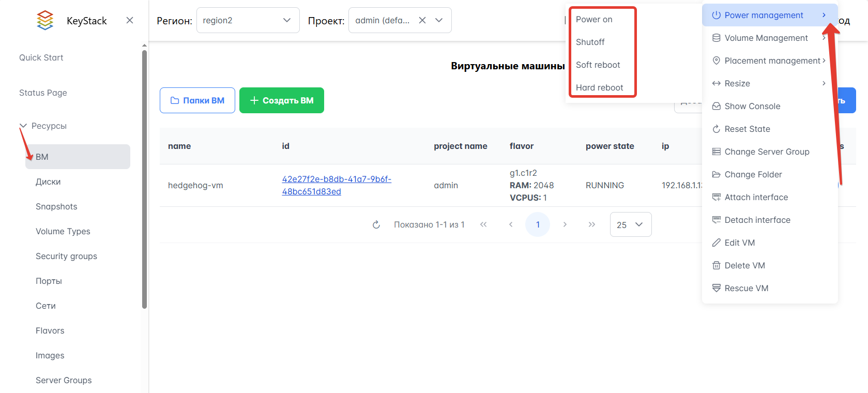Click the green Создать ВМ button
868x393 pixels.
pyautogui.click(x=282, y=100)
